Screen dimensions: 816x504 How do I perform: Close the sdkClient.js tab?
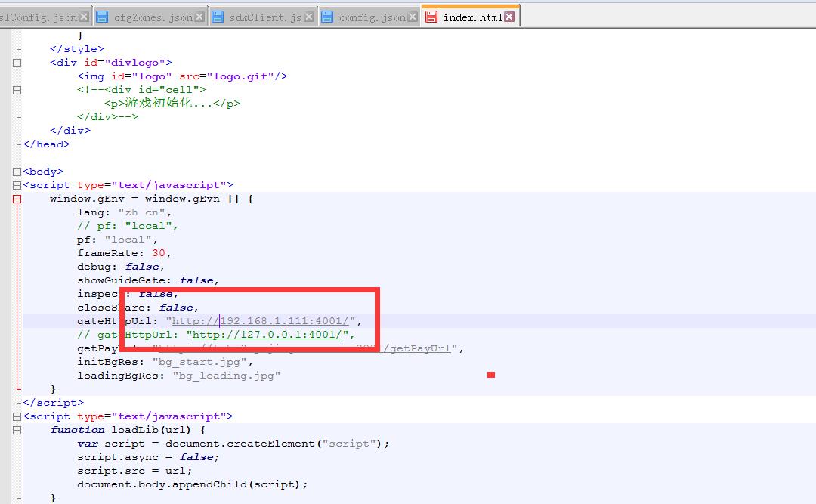tap(308, 17)
